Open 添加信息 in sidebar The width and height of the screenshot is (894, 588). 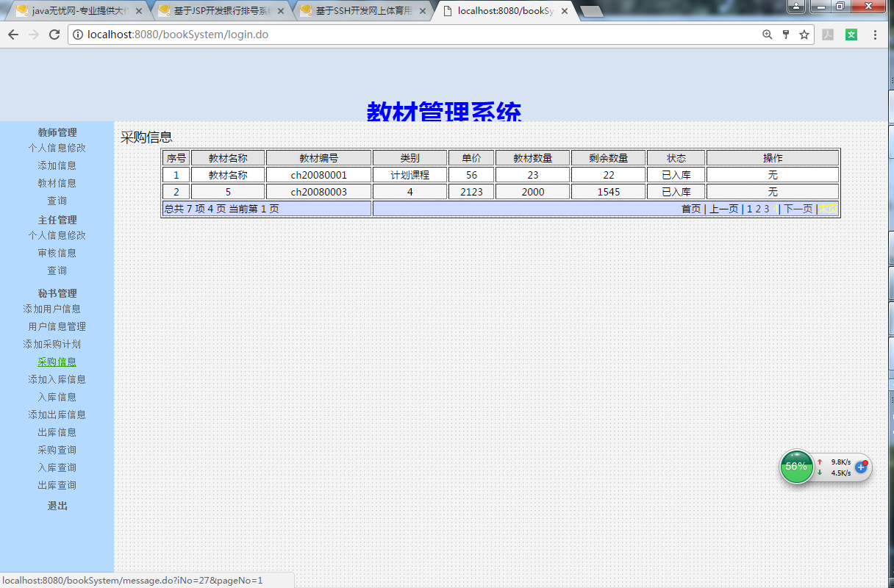pyautogui.click(x=57, y=165)
